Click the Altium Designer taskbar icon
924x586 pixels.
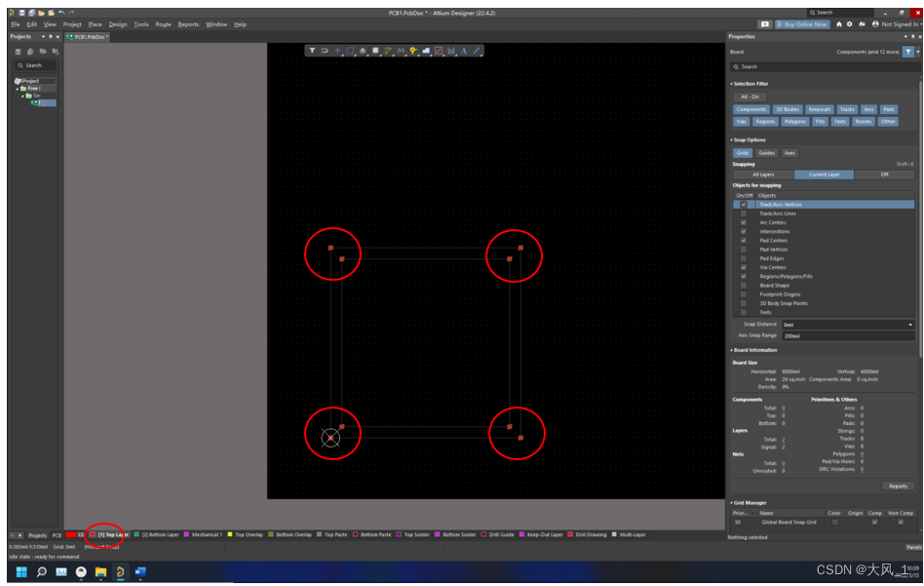pyautogui.click(x=120, y=571)
